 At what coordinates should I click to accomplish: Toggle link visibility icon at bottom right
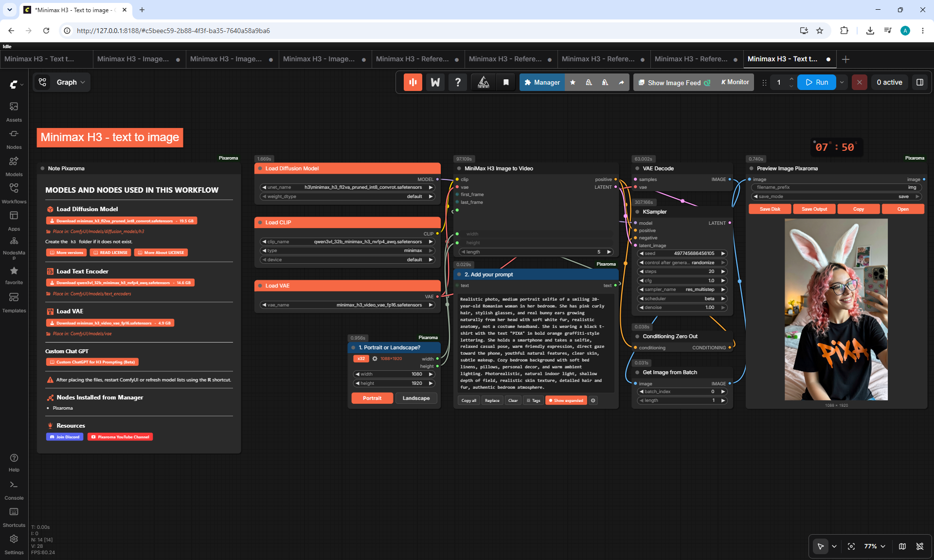[x=919, y=546]
